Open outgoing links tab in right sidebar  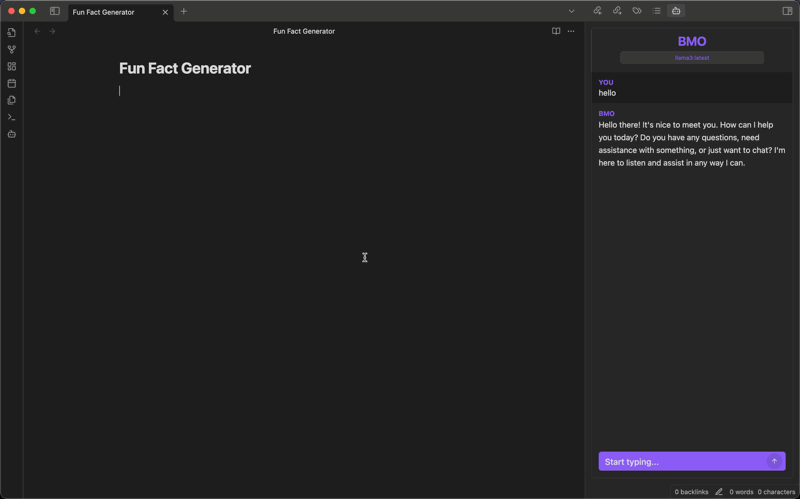(x=617, y=11)
